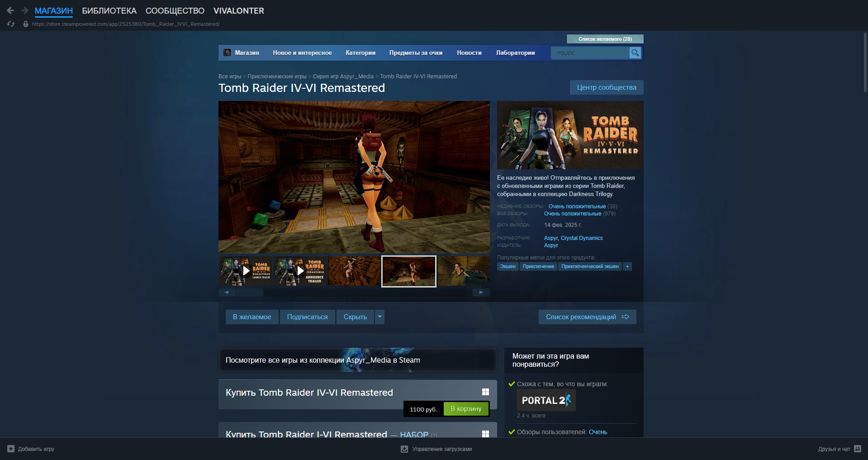Click the search magnifier icon
The width and height of the screenshot is (868, 460).
pyautogui.click(x=635, y=53)
